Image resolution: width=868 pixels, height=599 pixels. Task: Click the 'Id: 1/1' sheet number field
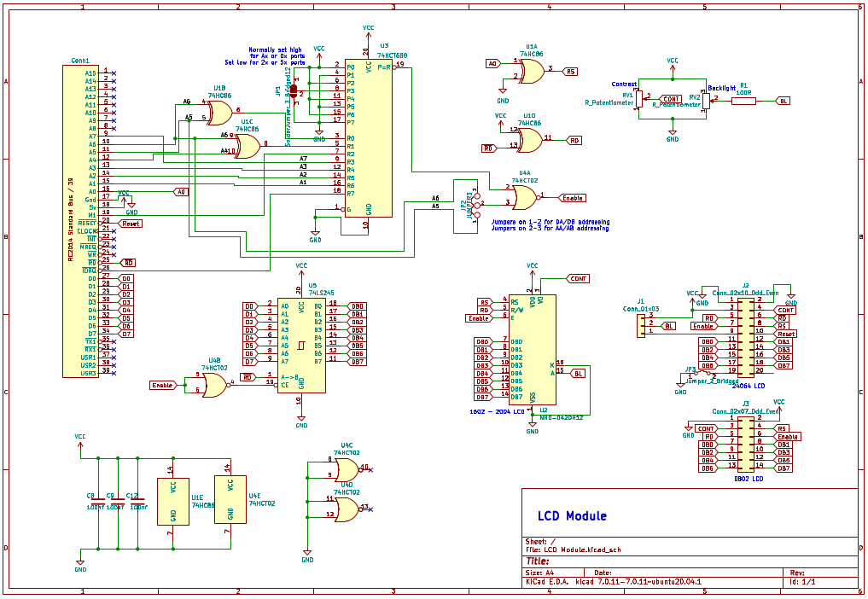pyautogui.click(x=802, y=582)
